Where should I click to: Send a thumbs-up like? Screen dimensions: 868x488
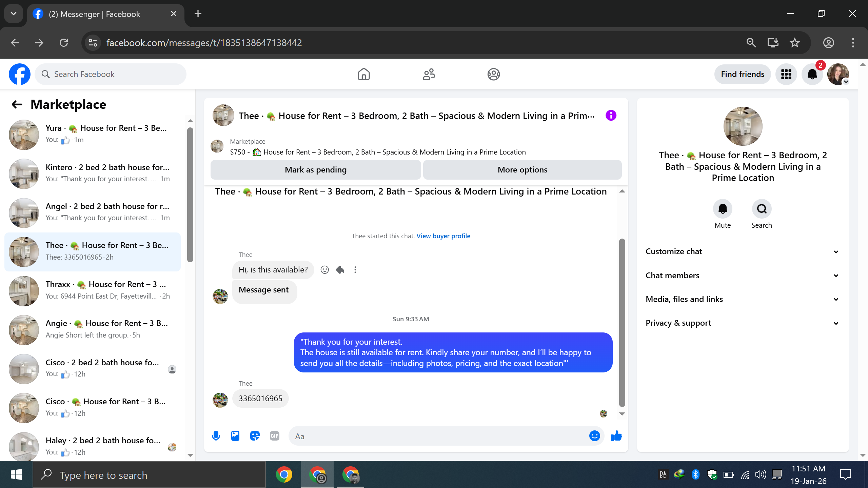616,436
